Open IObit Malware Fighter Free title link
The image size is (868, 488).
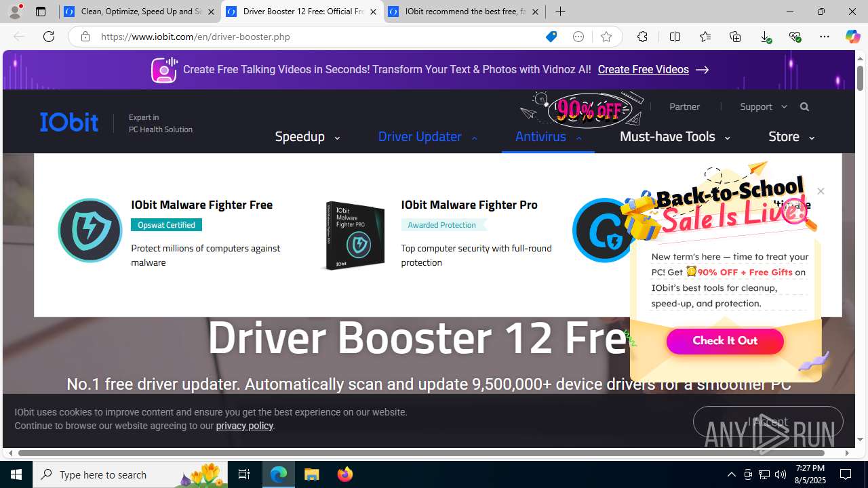point(201,205)
